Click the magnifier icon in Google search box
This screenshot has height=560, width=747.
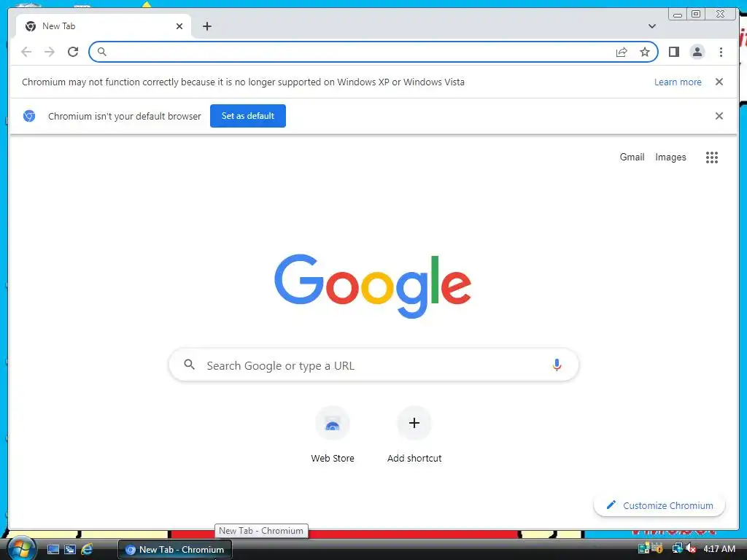[189, 365]
